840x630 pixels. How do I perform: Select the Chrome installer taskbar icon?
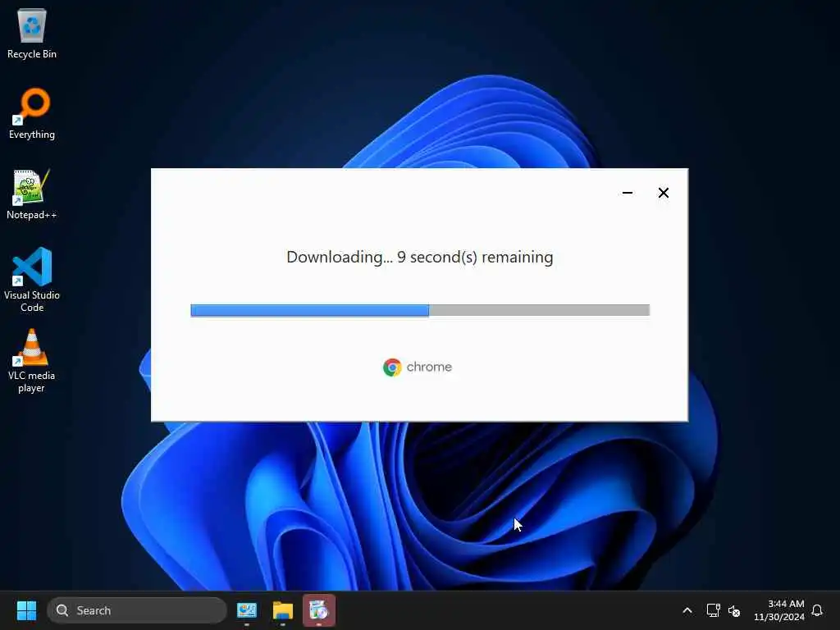click(319, 610)
